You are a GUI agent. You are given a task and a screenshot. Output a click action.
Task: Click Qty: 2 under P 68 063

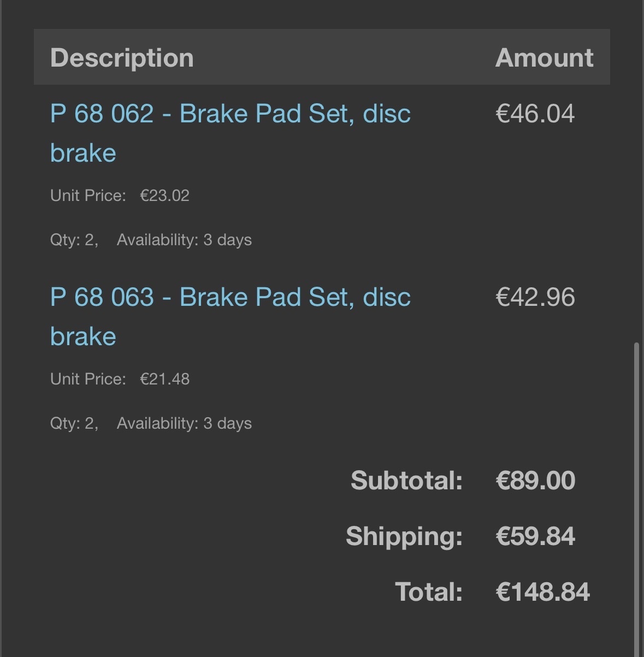click(x=74, y=423)
